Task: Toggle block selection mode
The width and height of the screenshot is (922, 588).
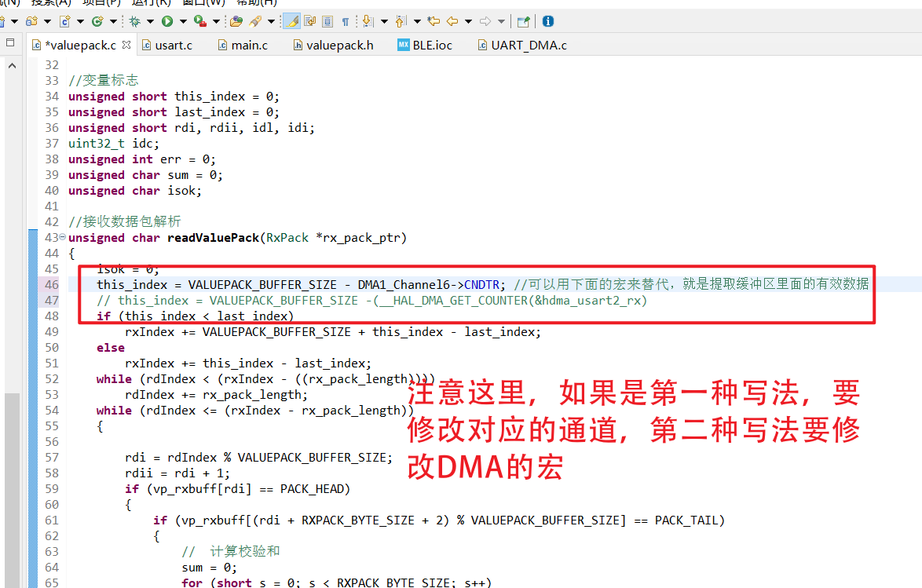Action: pyautogui.click(x=327, y=22)
